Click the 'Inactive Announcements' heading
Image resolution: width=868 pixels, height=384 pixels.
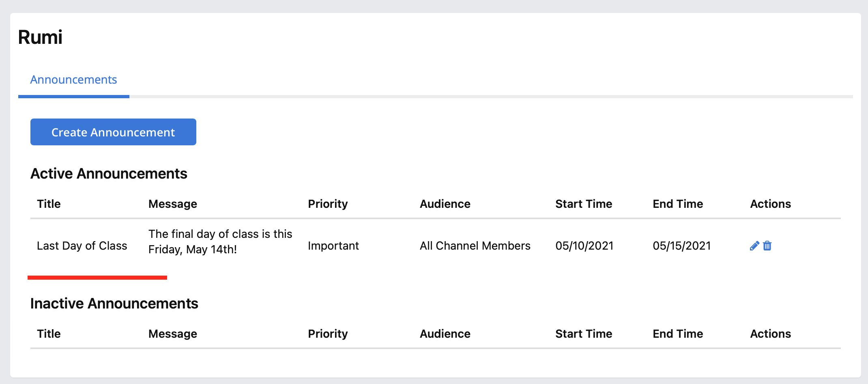click(114, 304)
